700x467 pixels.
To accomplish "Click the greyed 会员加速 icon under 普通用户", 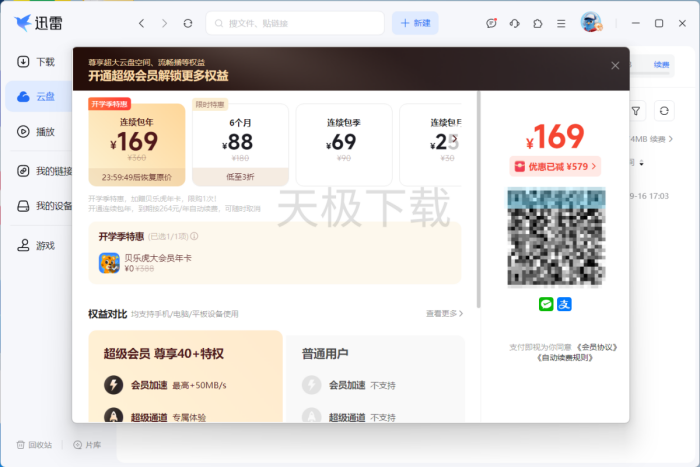I will tap(312, 385).
